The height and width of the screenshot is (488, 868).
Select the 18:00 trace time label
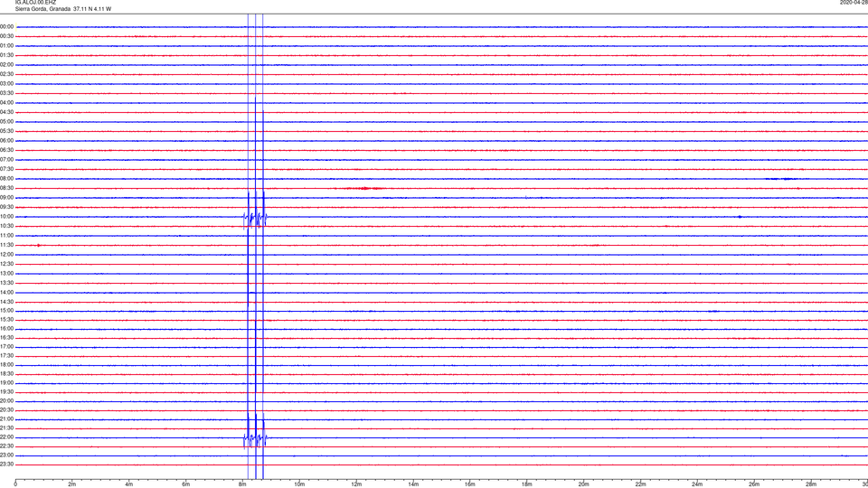pyautogui.click(x=6, y=365)
